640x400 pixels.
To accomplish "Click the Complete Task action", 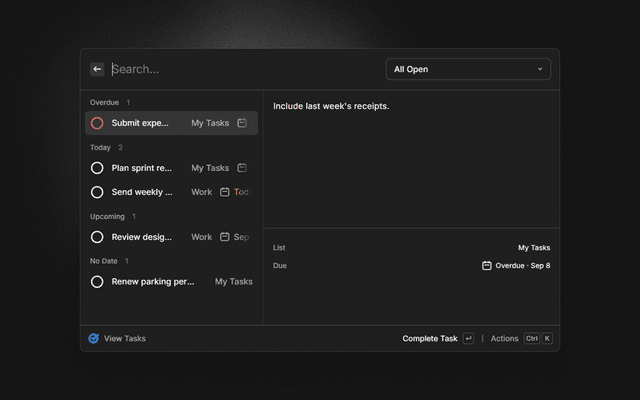I will point(430,338).
